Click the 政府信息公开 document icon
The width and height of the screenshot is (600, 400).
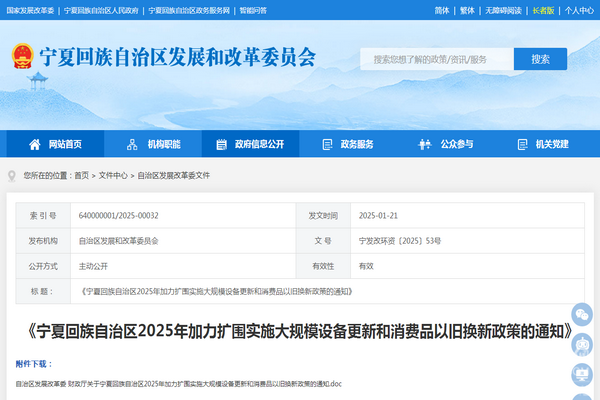click(222, 144)
